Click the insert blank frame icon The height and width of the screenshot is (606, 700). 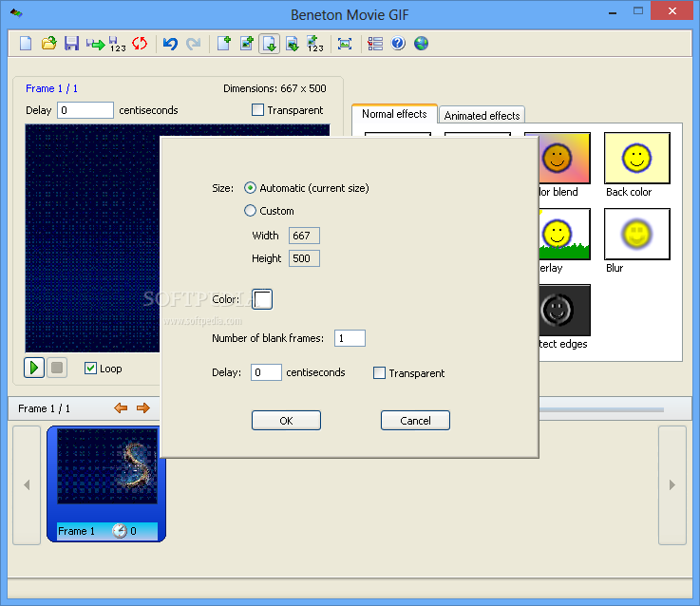pos(269,44)
